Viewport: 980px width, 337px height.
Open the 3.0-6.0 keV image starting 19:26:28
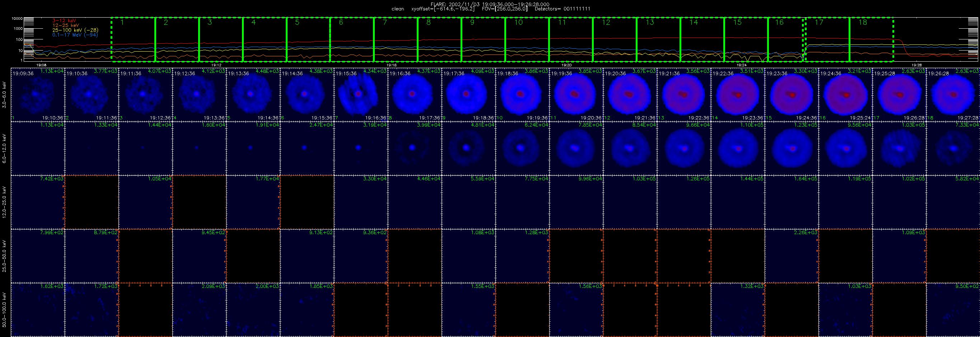point(953,95)
